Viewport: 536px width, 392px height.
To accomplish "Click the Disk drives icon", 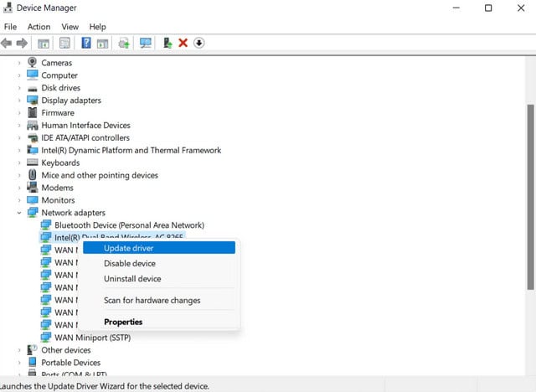I will point(33,89).
